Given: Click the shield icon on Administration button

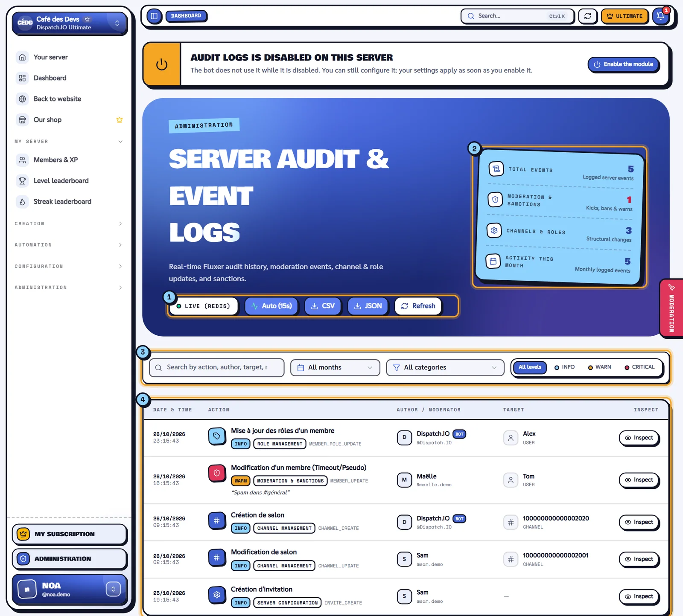Looking at the screenshot, I should [x=23, y=559].
